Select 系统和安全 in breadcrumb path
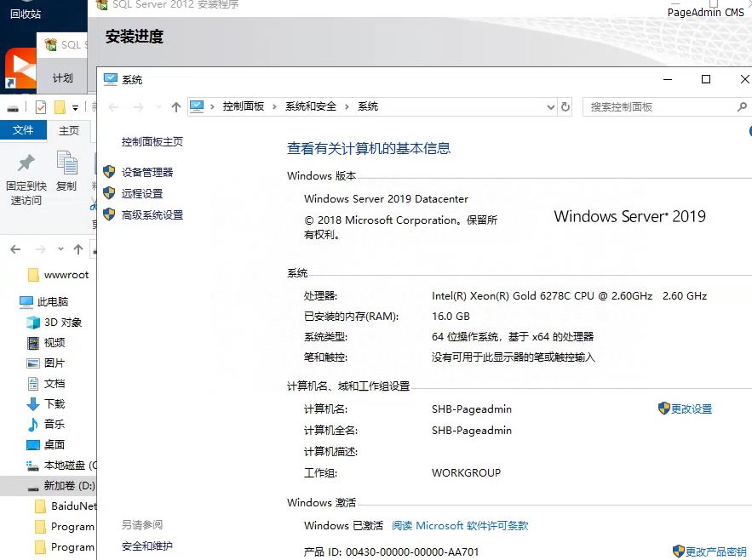The width and height of the screenshot is (752, 560). pos(311,106)
